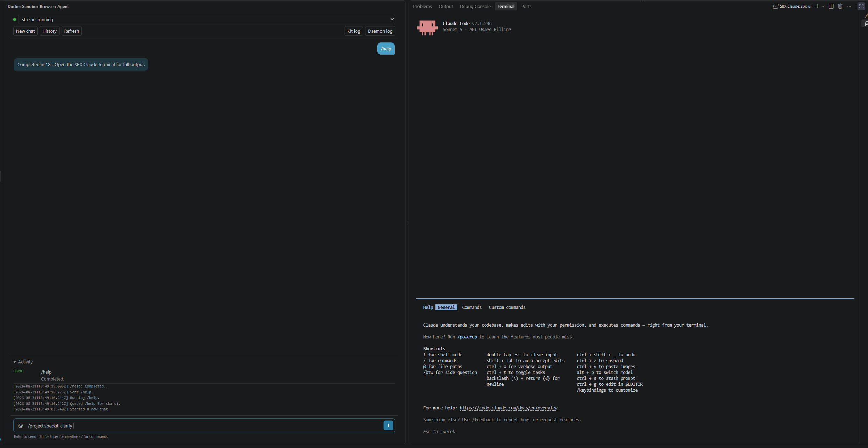Click the /help message bubble

[x=386, y=49]
